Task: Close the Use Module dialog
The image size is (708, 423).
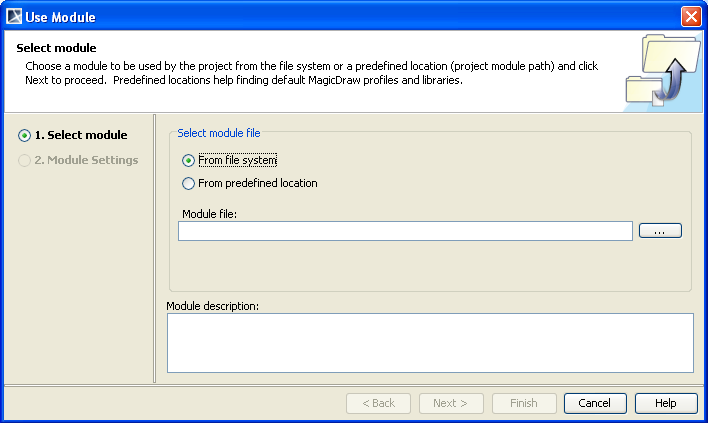Action: (690, 16)
